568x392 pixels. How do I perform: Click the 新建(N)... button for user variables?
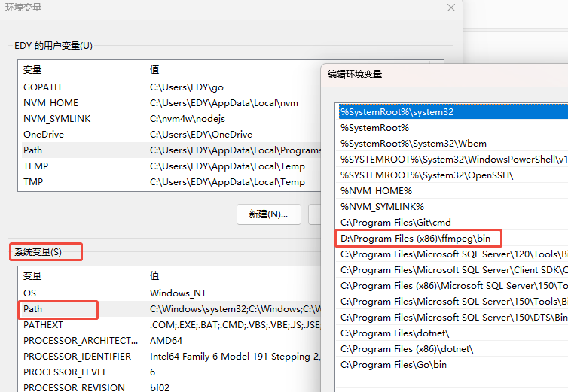point(268,214)
